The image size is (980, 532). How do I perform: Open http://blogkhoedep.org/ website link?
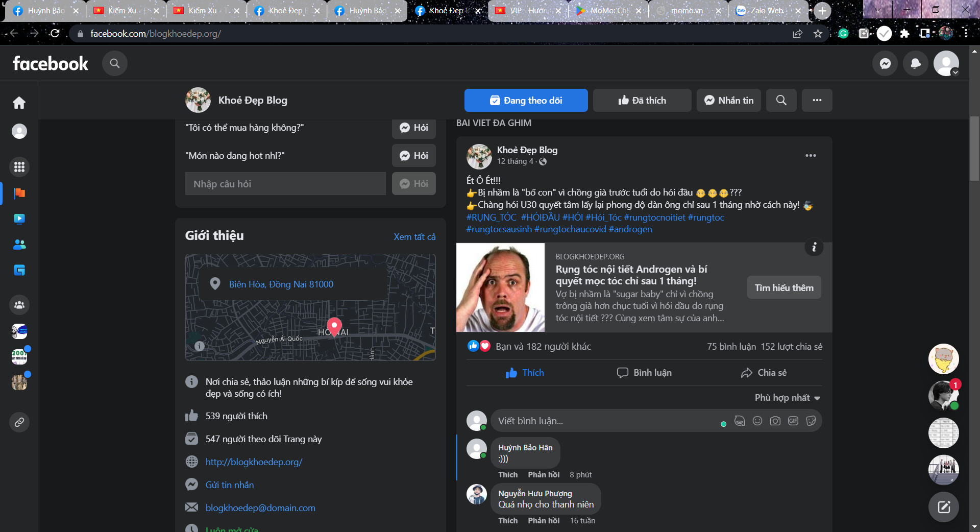pos(254,462)
